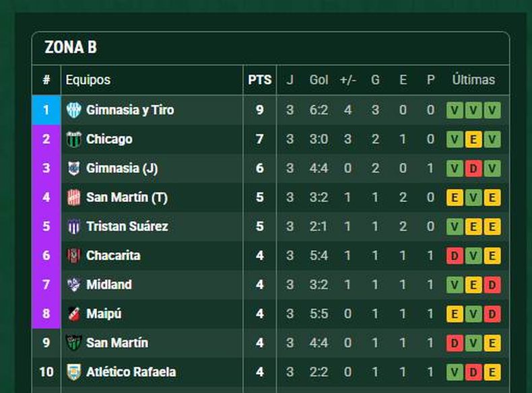Click the Gimnasia y Tiro team crest
This screenshot has height=393, width=532.
(73, 110)
